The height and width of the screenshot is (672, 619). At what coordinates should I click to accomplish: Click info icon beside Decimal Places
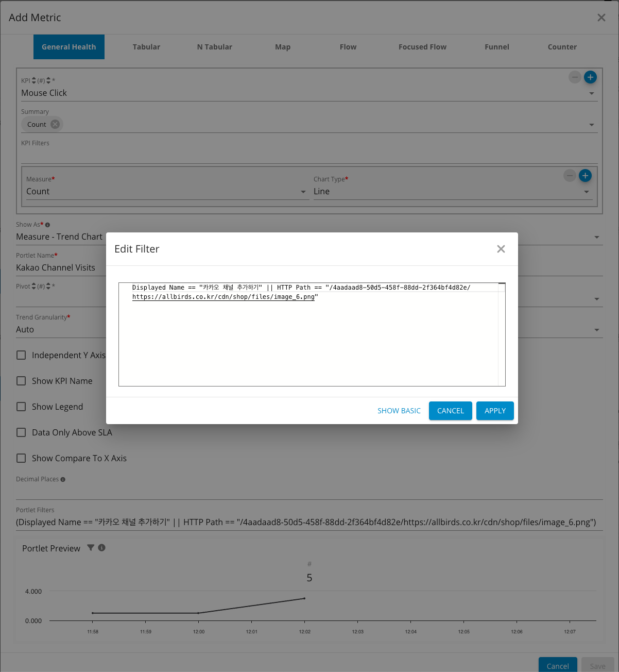point(63,479)
